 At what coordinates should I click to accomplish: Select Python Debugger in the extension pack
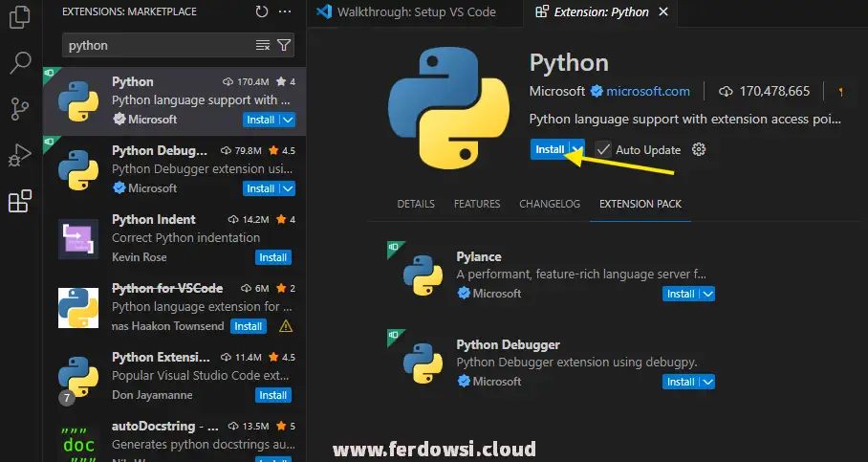pos(508,344)
